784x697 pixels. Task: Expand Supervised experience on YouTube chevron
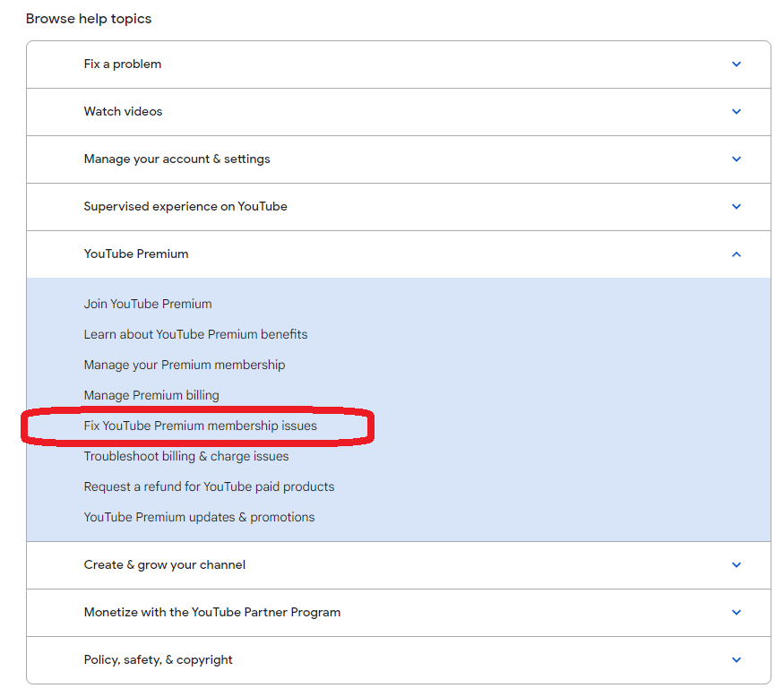point(736,206)
